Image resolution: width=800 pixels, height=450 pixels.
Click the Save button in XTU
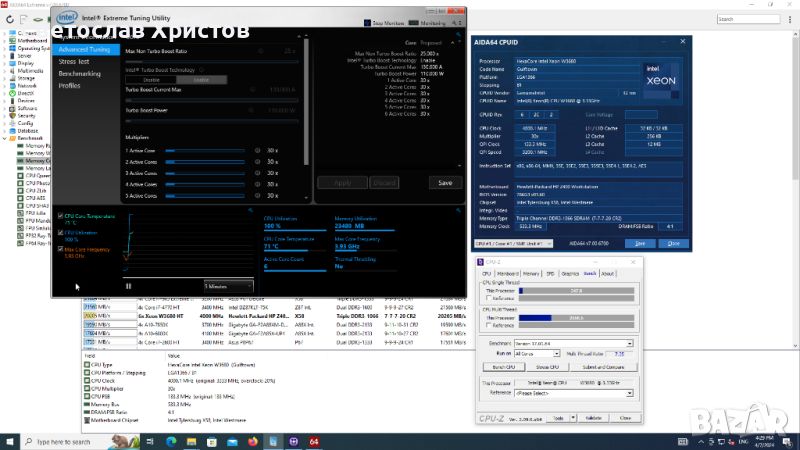coord(445,183)
